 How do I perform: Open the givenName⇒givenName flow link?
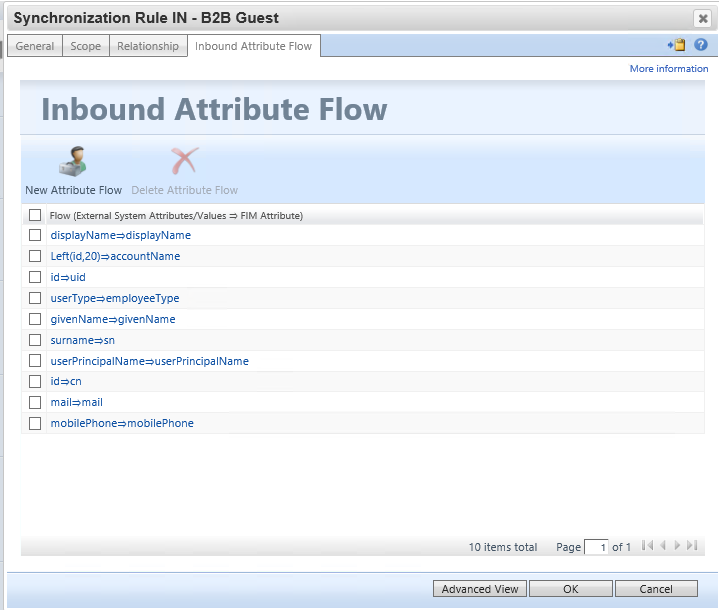113,319
